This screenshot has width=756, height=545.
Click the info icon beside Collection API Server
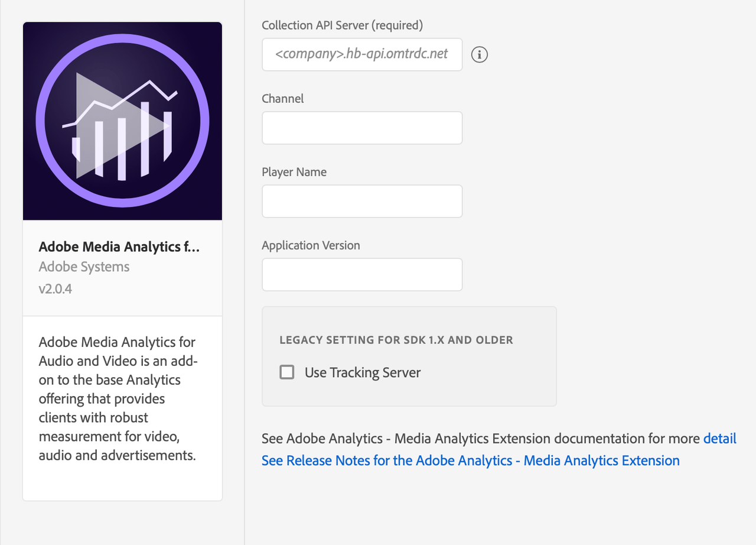tap(480, 54)
